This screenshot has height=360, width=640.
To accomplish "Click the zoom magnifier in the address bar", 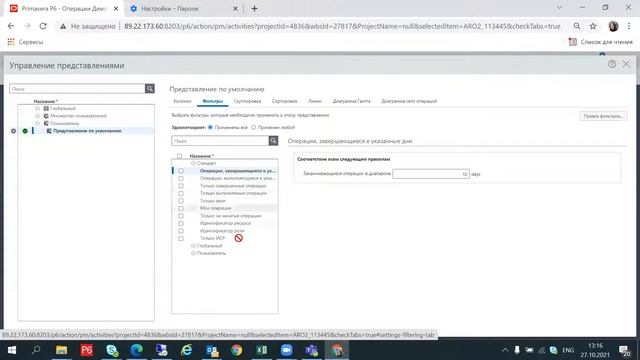I will (577, 26).
